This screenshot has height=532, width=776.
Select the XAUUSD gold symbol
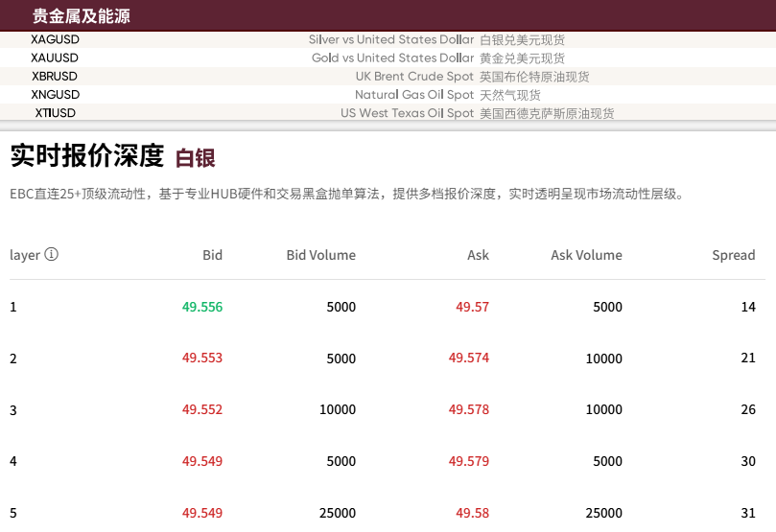coord(55,58)
